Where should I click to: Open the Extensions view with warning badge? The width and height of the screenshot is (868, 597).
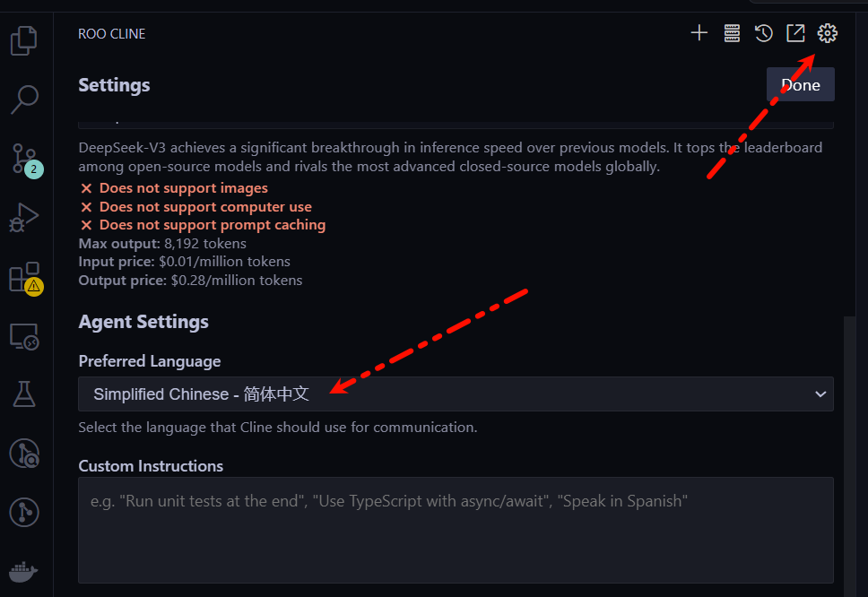pyautogui.click(x=24, y=277)
